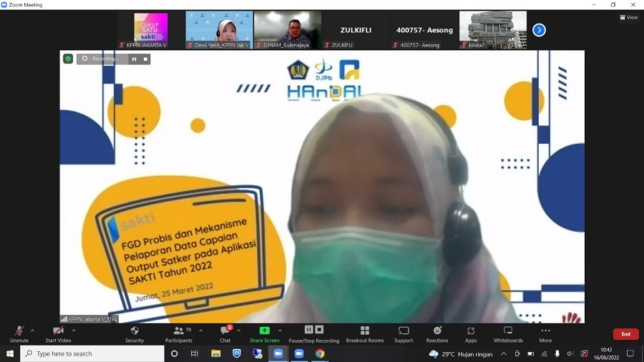Open the Security shield options
This screenshot has width=644, height=362.
point(135,333)
